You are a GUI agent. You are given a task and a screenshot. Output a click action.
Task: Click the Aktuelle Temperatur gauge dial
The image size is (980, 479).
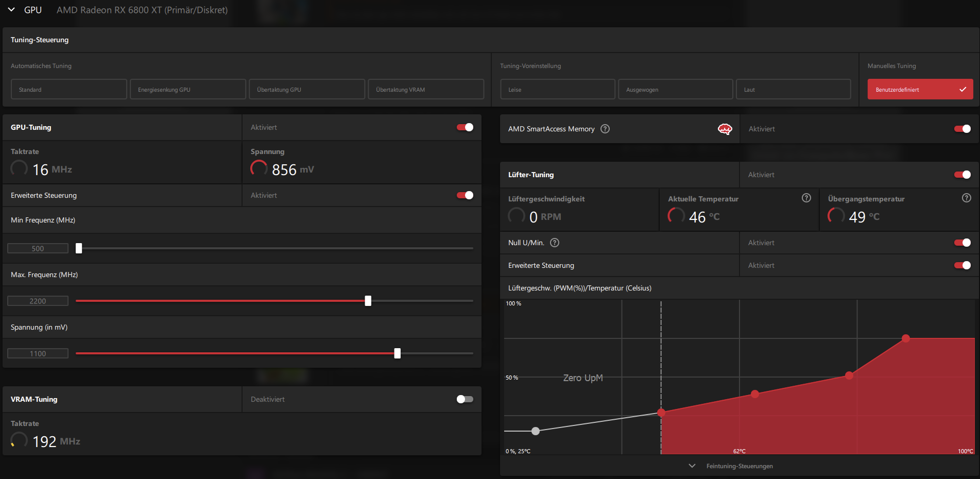pyautogui.click(x=676, y=216)
